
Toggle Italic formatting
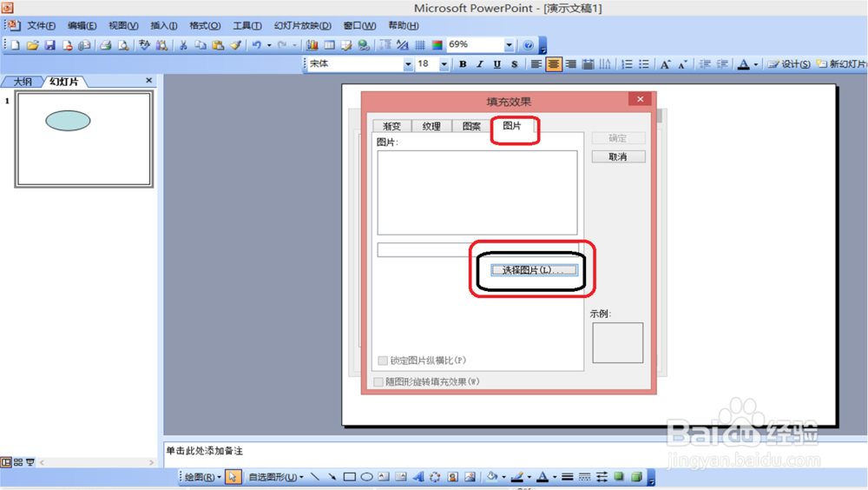(480, 64)
